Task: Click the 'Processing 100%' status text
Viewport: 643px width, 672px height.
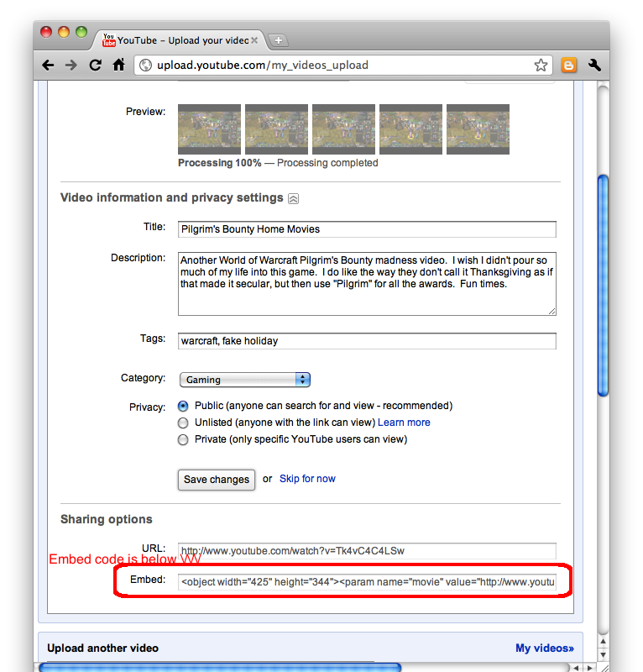Action: (219, 163)
